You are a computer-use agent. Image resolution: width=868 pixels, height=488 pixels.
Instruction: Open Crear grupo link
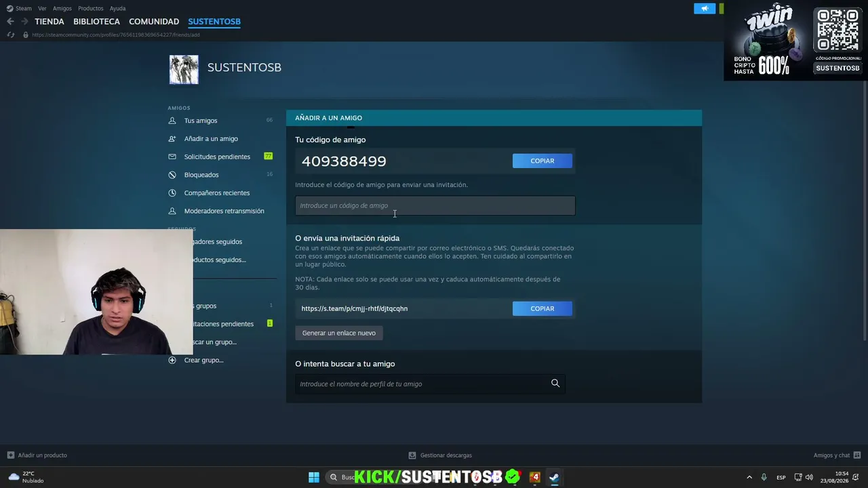203,360
